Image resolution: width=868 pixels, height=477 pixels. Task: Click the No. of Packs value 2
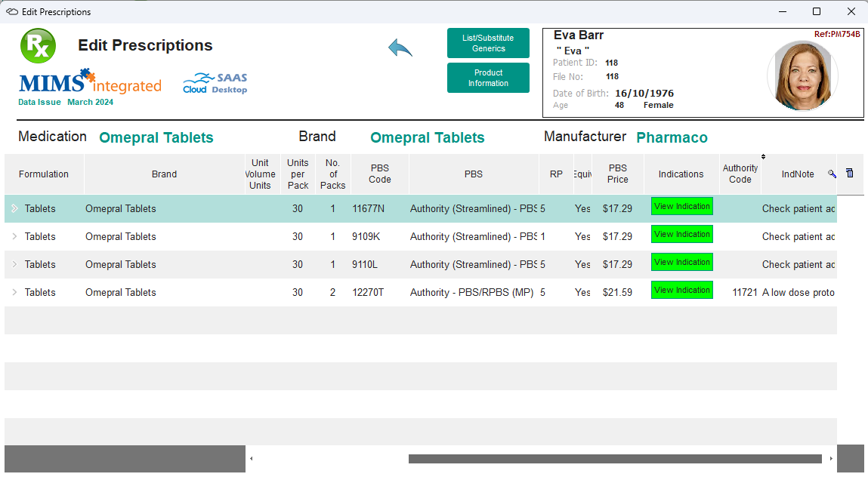tap(332, 292)
